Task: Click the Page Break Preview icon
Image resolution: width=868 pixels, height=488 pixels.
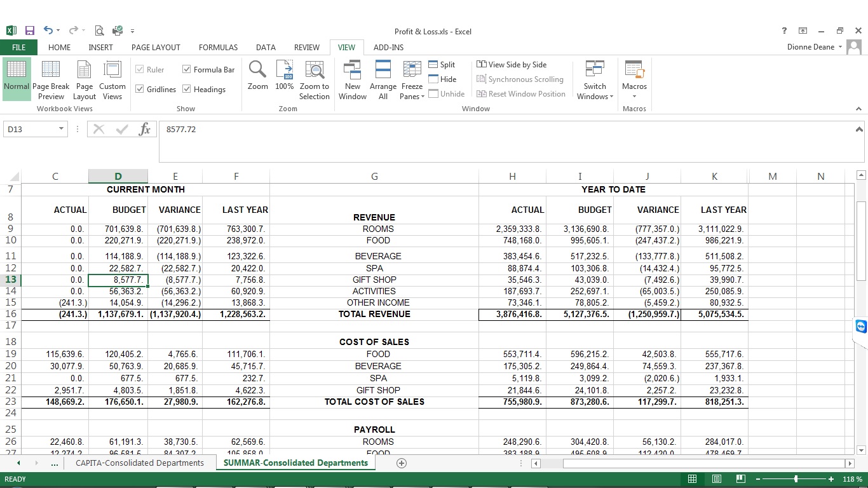Action: [51, 69]
